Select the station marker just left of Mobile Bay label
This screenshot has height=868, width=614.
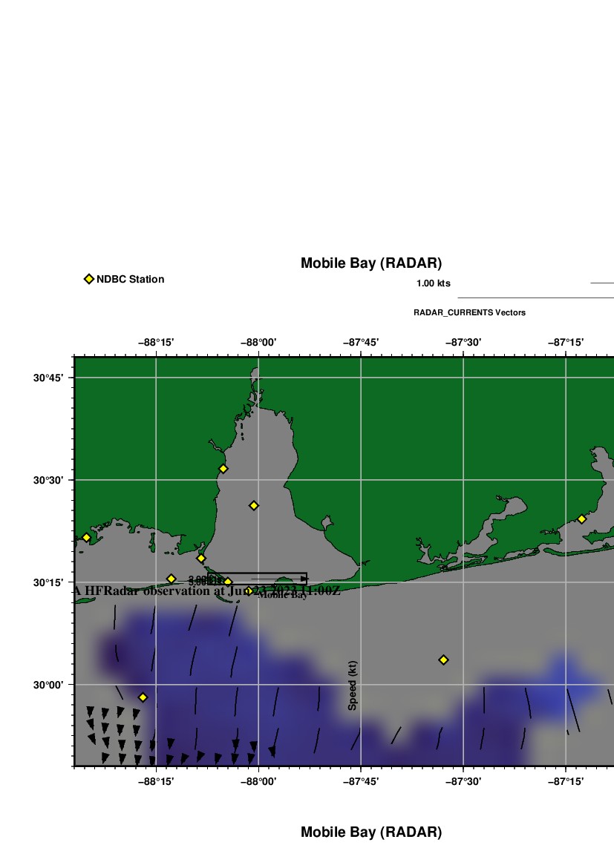point(249,591)
